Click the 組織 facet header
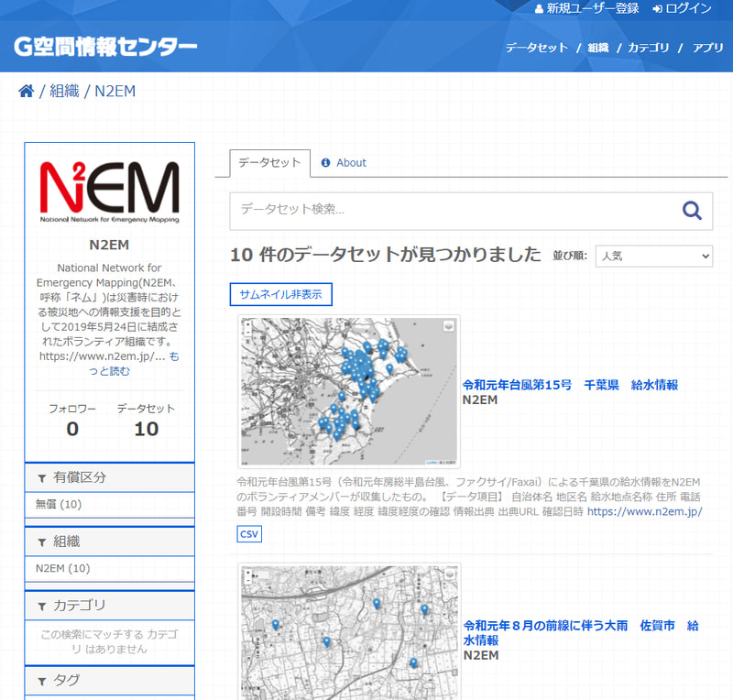The width and height of the screenshot is (733, 700). tap(109, 541)
